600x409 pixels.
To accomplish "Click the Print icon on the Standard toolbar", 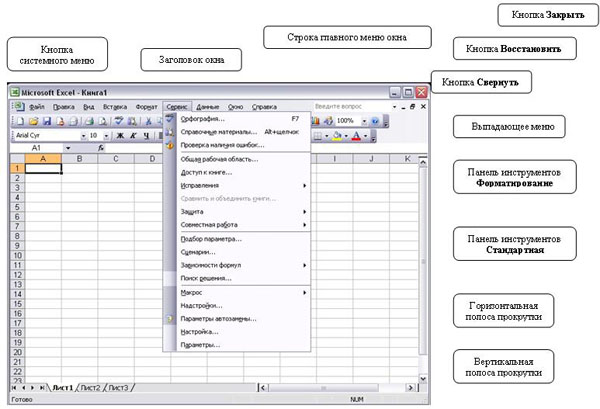I will (x=90, y=121).
